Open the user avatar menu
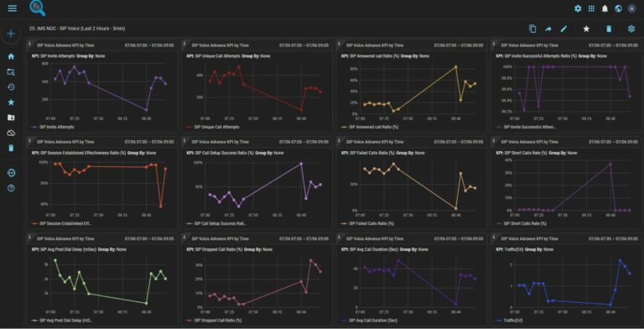This screenshot has width=644, height=329. (631, 8)
